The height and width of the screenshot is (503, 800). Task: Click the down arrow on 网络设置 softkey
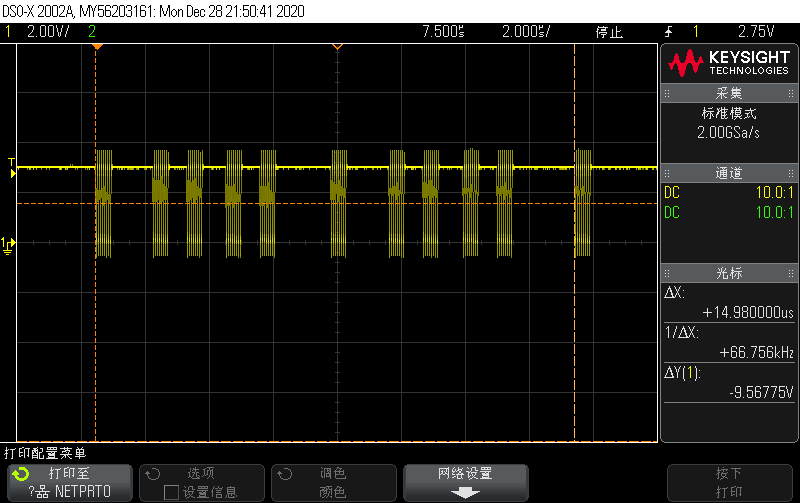(x=465, y=493)
